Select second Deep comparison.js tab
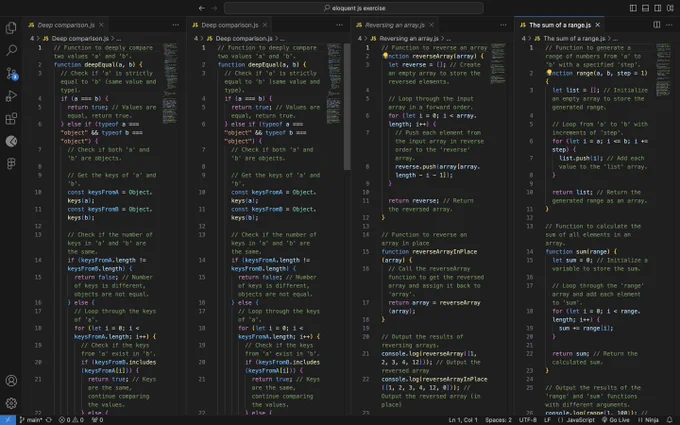The height and width of the screenshot is (425, 680). tap(229, 25)
